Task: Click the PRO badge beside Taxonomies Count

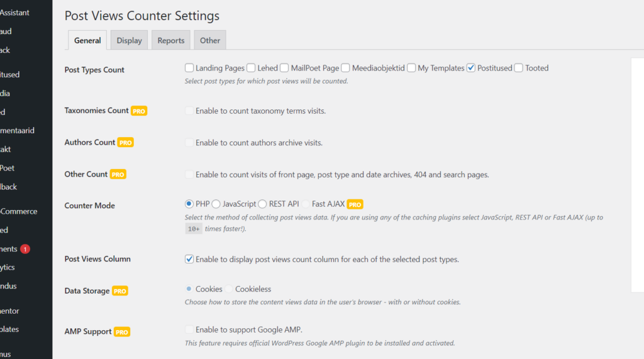Action: (x=138, y=111)
